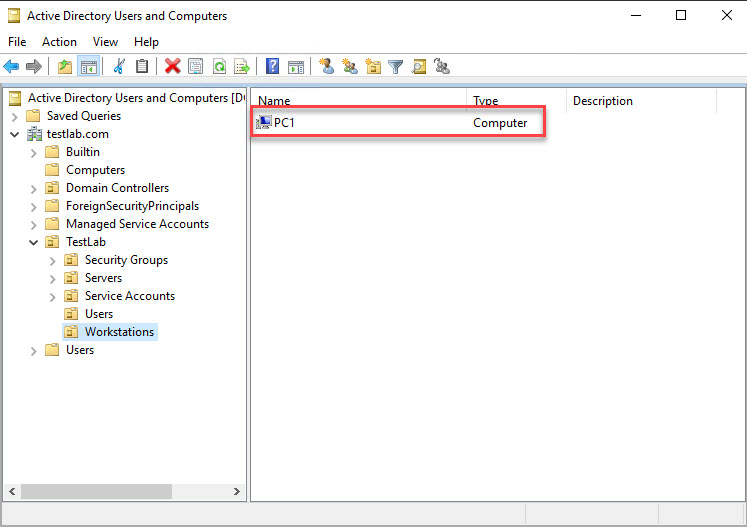Expand the Security Groups OU
The height and width of the screenshot is (527, 747).
click(x=52, y=261)
